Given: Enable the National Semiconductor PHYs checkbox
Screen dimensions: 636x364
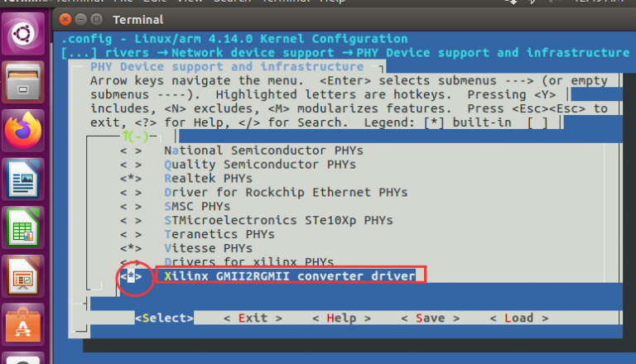Looking at the screenshot, I should click(x=131, y=151).
